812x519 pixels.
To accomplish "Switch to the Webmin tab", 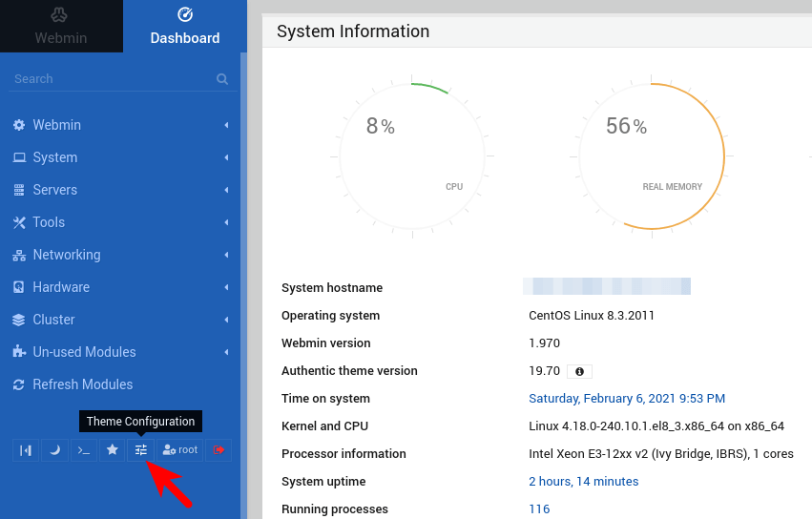I will [x=61, y=27].
